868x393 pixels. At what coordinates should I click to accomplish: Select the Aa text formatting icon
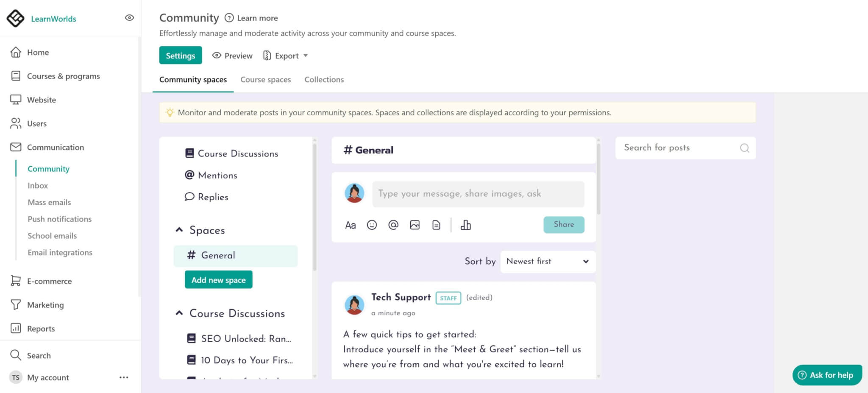pyautogui.click(x=351, y=225)
